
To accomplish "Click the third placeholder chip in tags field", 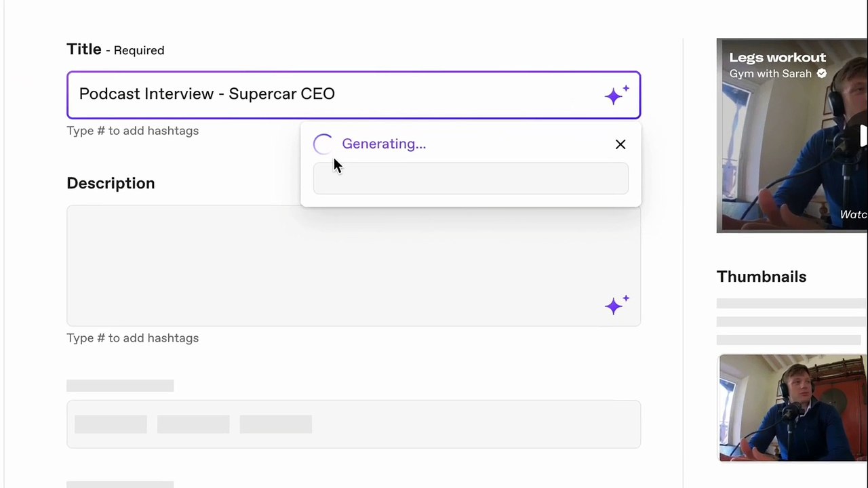I will [x=276, y=424].
